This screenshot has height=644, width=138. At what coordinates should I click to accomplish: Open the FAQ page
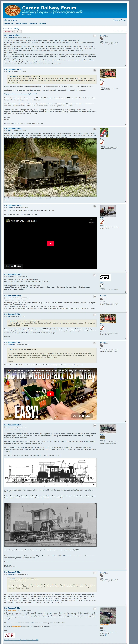pos(15,20)
